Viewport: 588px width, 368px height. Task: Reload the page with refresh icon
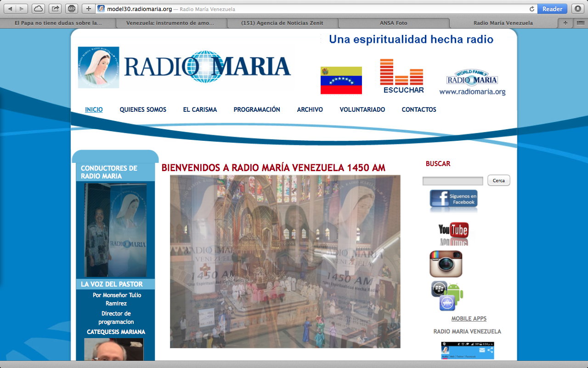tap(532, 9)
